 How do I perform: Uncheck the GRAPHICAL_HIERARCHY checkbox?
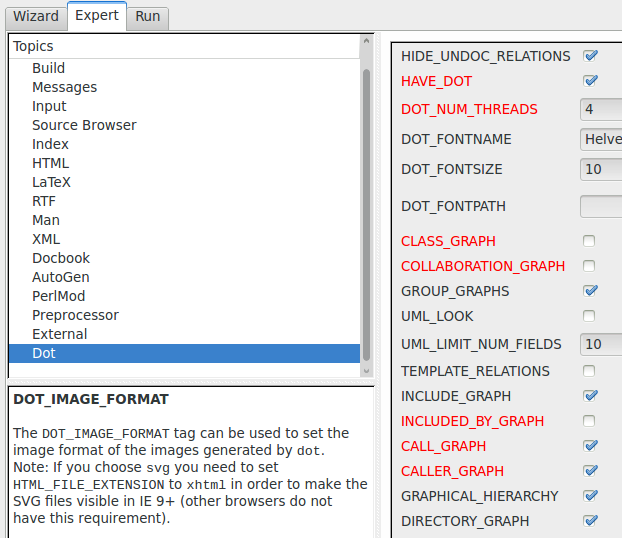pyautogui.click(x=590, y=496)
